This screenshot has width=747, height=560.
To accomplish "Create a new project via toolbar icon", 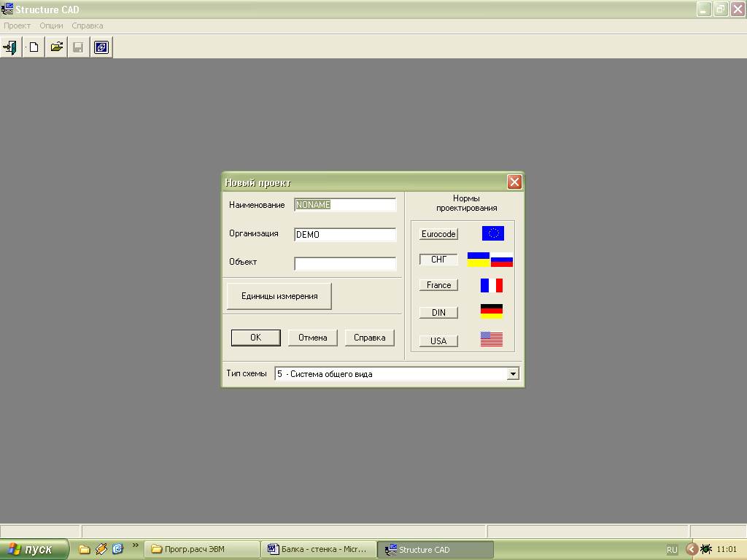I will coord(34,47).
